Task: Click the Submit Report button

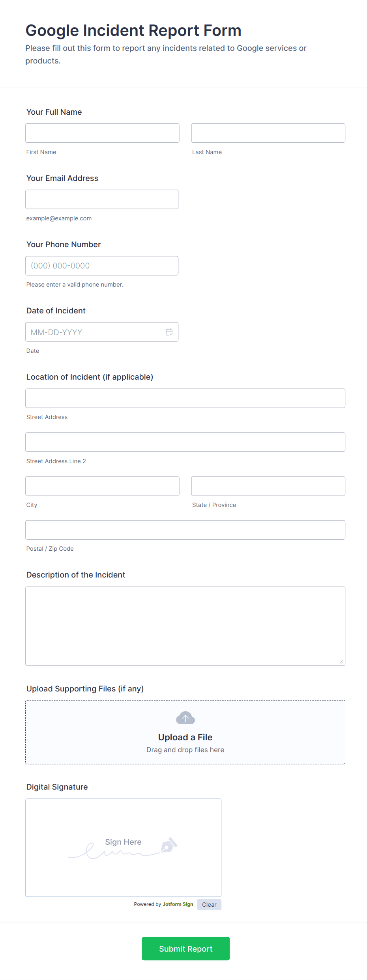Action: tap(185, 948)
